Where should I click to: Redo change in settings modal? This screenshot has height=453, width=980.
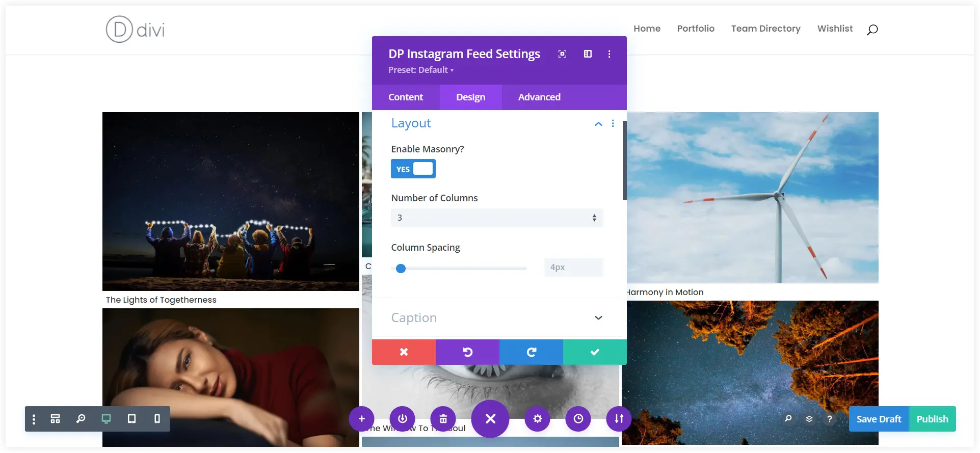tap(531, 352)
